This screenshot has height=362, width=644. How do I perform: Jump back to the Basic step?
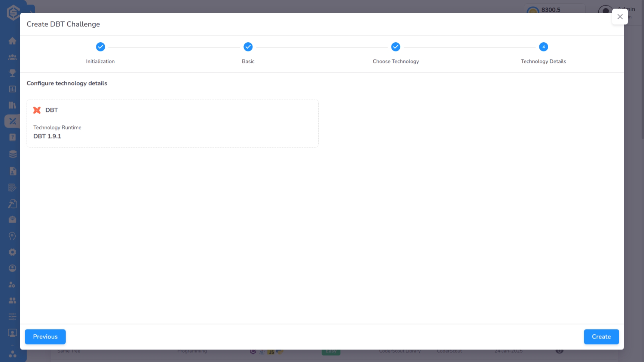[248, 47]
